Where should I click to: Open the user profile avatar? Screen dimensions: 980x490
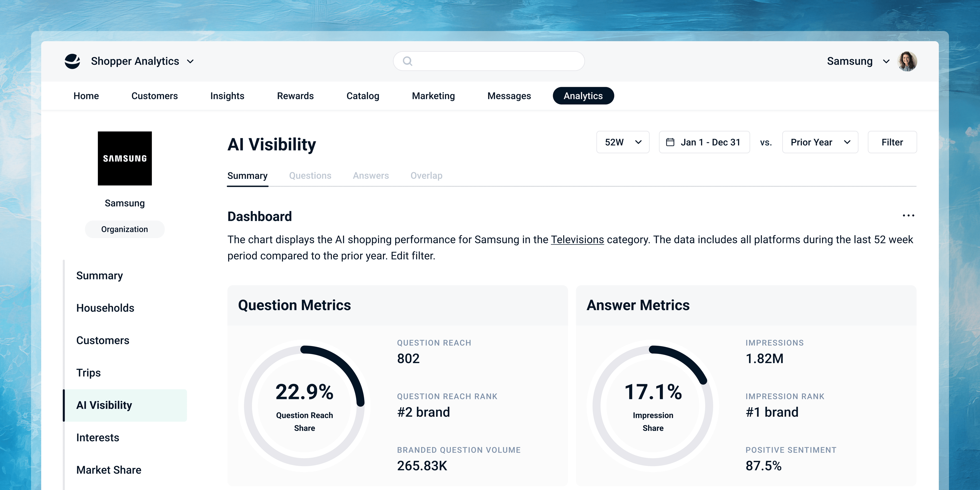click(x=907, y=61)
